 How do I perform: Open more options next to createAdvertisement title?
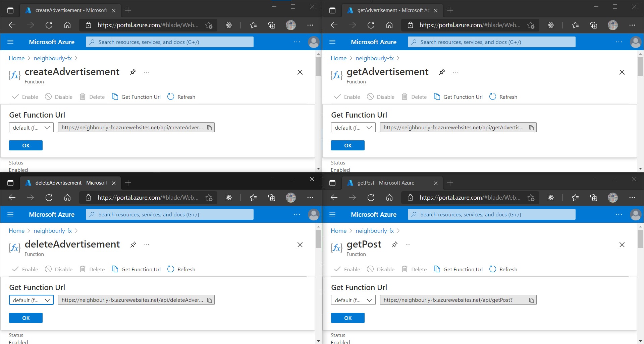146,72
